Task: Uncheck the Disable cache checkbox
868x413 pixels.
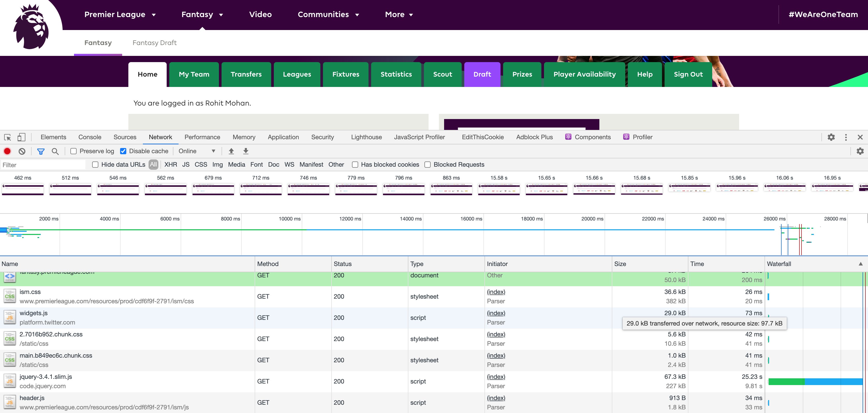Action: [123, 151]
